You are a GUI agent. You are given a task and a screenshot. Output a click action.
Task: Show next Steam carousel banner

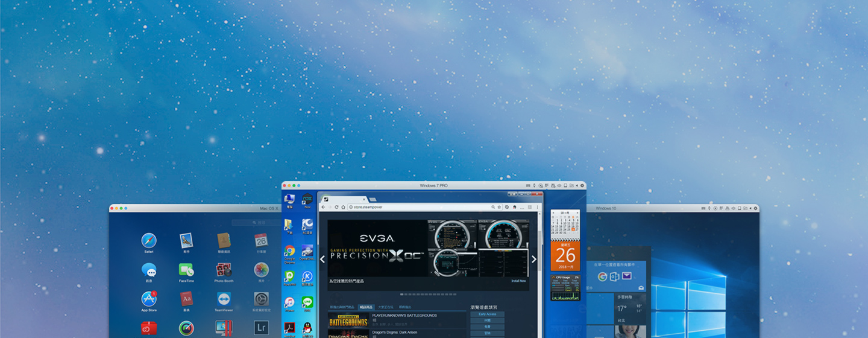click(x=533, y=260)
